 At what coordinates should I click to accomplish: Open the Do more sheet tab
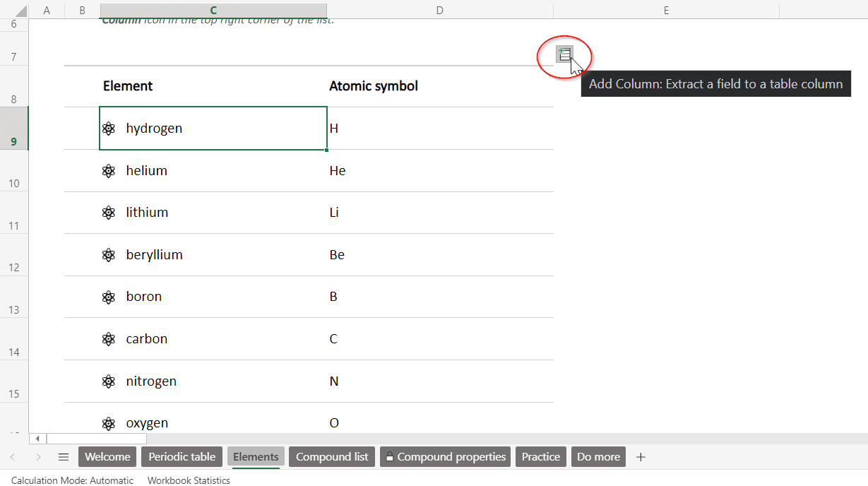pos(598,457)
